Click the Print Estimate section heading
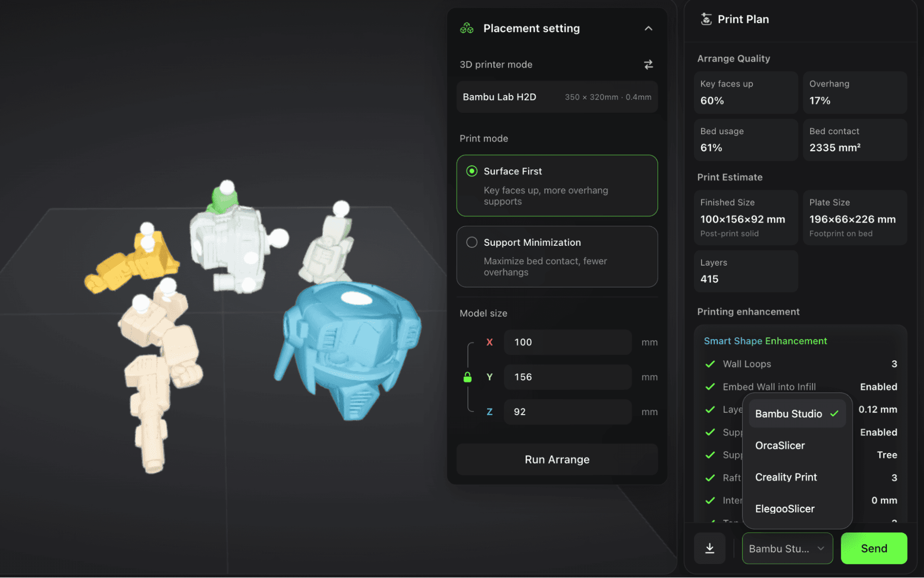This screenshot has height=578, width=924. 730,177
